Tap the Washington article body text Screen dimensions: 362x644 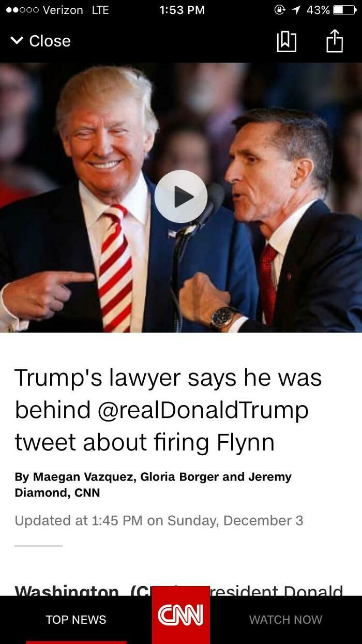tap(179, 591)
